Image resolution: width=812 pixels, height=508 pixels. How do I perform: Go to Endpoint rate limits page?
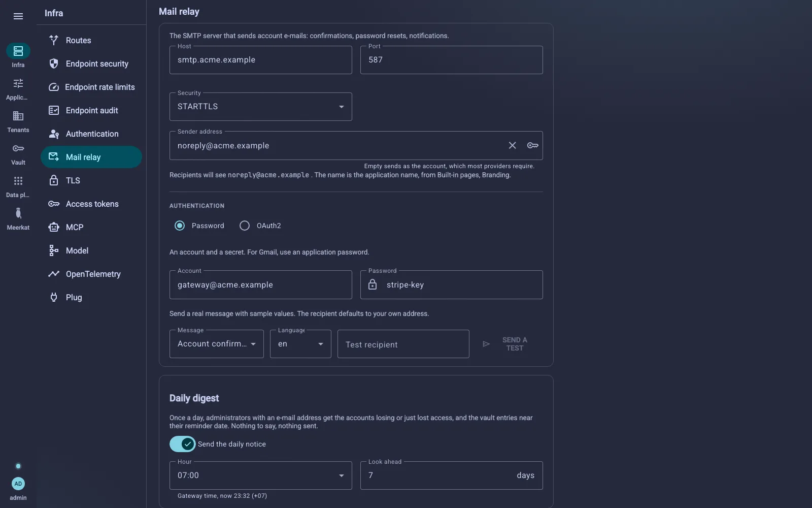[x=91, y=87]
